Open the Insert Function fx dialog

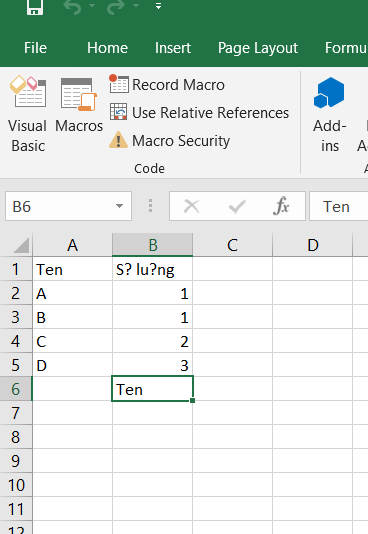point(281,206)
